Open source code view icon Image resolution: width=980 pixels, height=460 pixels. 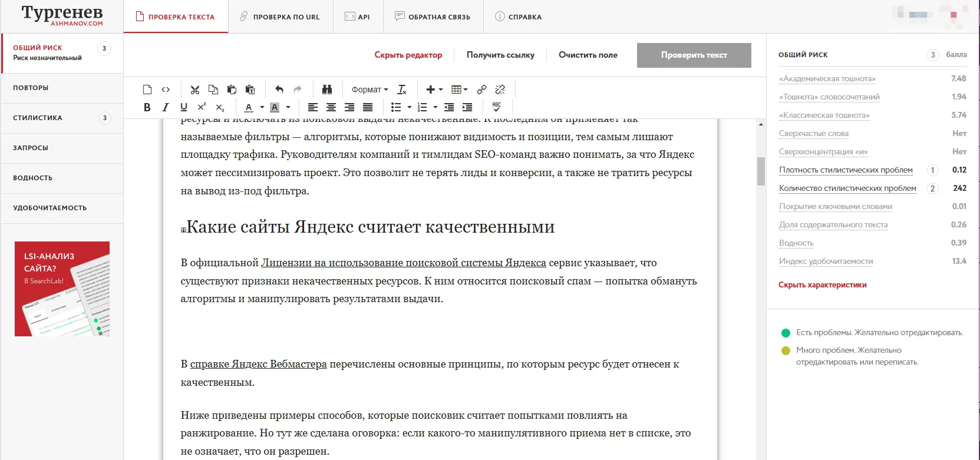(x=166, y=90)
